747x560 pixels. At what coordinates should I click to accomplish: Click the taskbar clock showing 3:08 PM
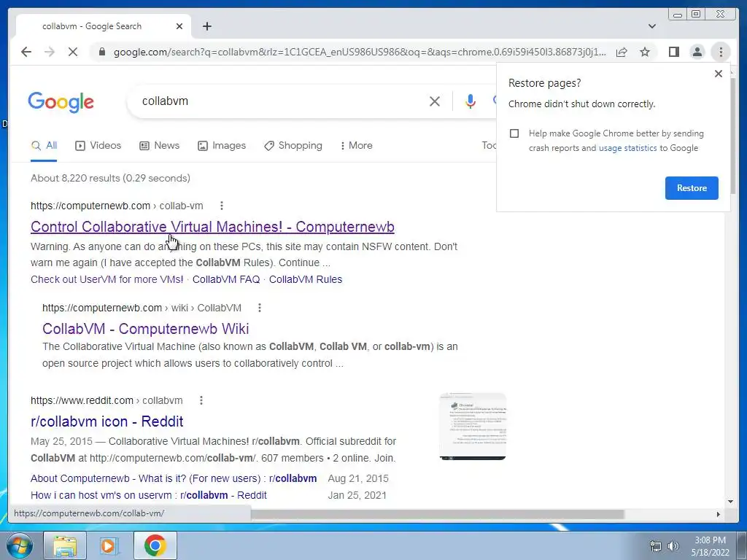[x=710, y=546]
